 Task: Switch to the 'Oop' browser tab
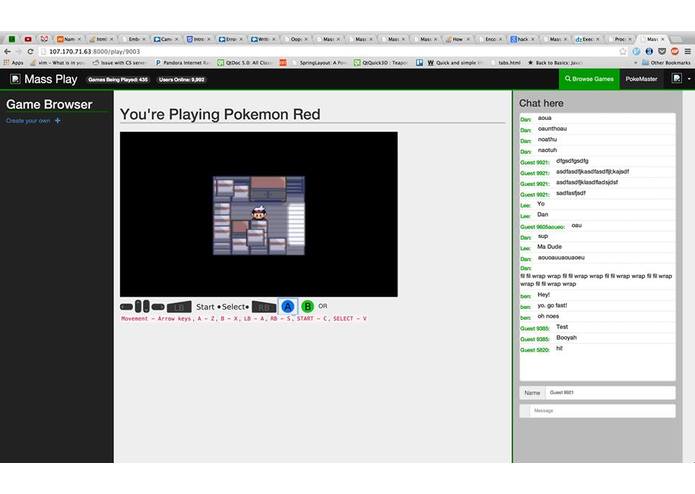295,39
